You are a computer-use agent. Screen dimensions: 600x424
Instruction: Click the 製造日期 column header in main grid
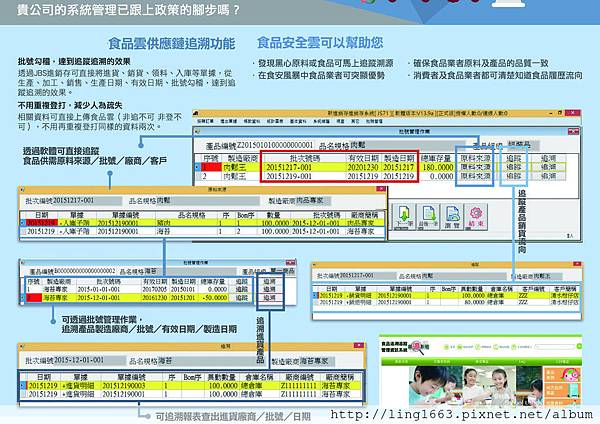[x=399, y=158]
